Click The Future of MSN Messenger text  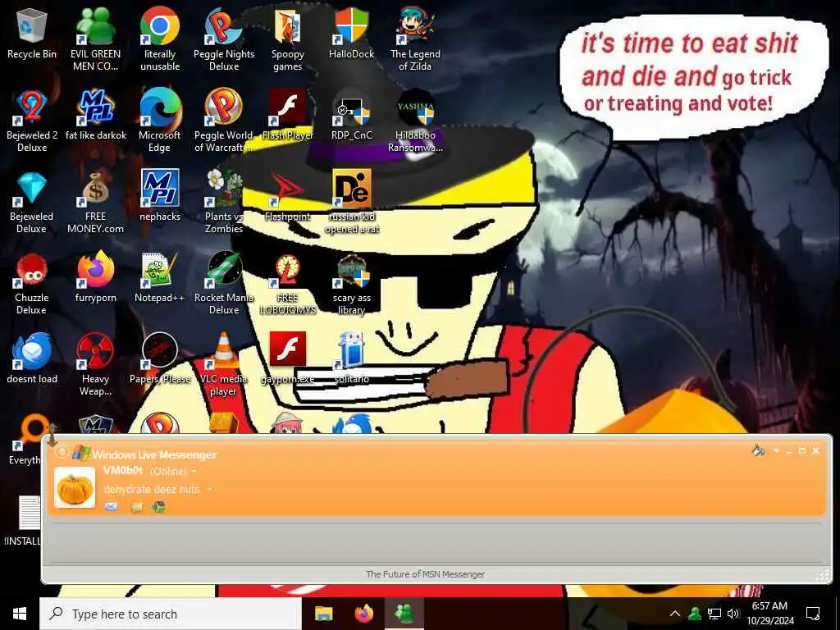tap(425, 574)
